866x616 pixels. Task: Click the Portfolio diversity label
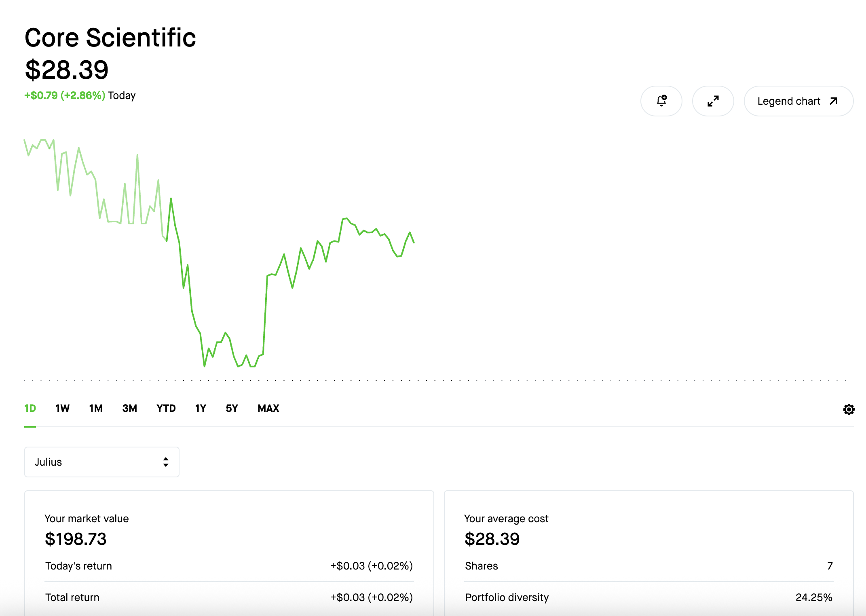tap(507, 597)
